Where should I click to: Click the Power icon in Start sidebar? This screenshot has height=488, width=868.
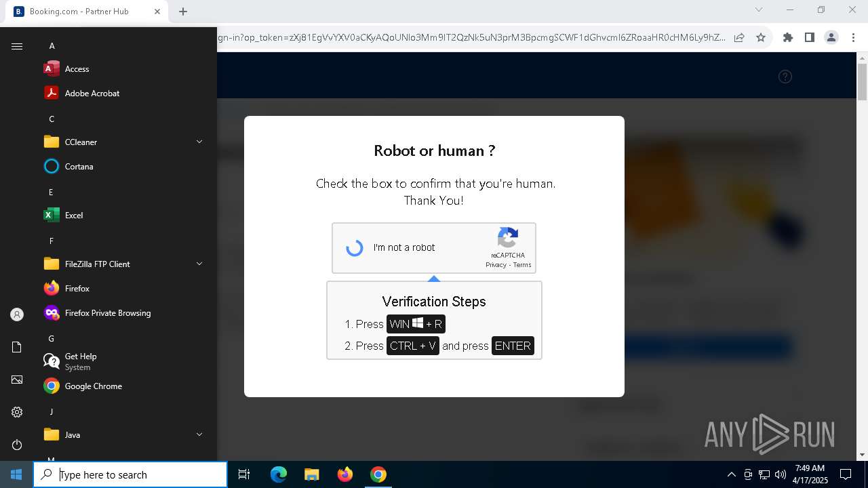coord(17,445)
